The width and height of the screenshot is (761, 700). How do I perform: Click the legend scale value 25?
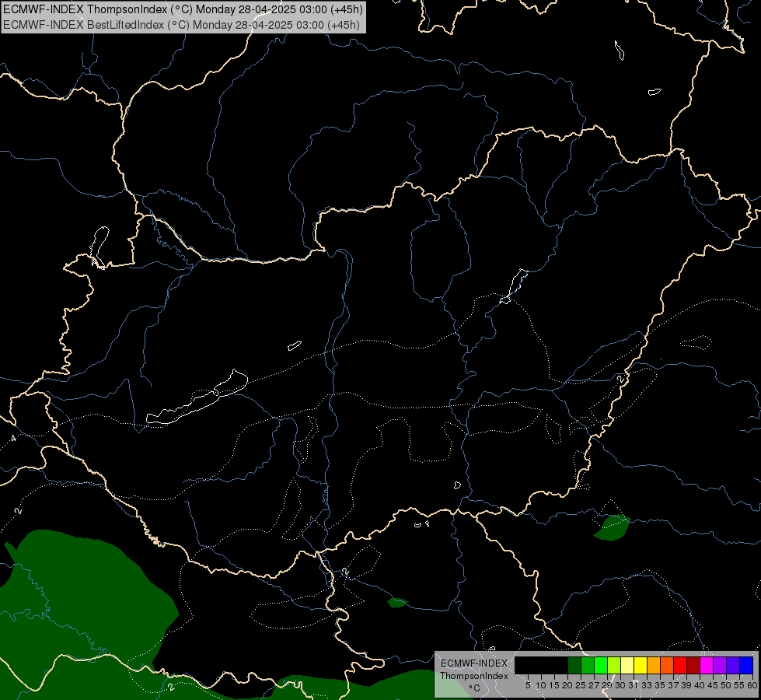tap(581, 685)
